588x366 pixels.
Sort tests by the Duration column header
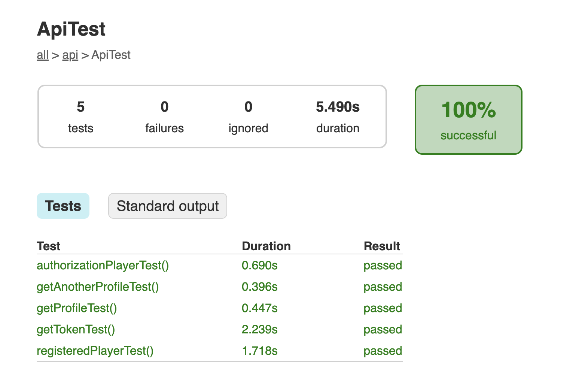point(266,246)
